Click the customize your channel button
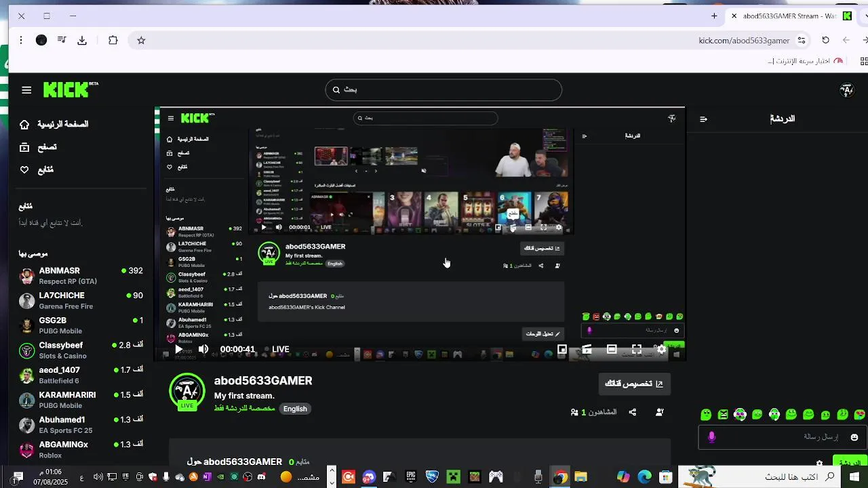868x488 pixels. click(x=634, y=384)
